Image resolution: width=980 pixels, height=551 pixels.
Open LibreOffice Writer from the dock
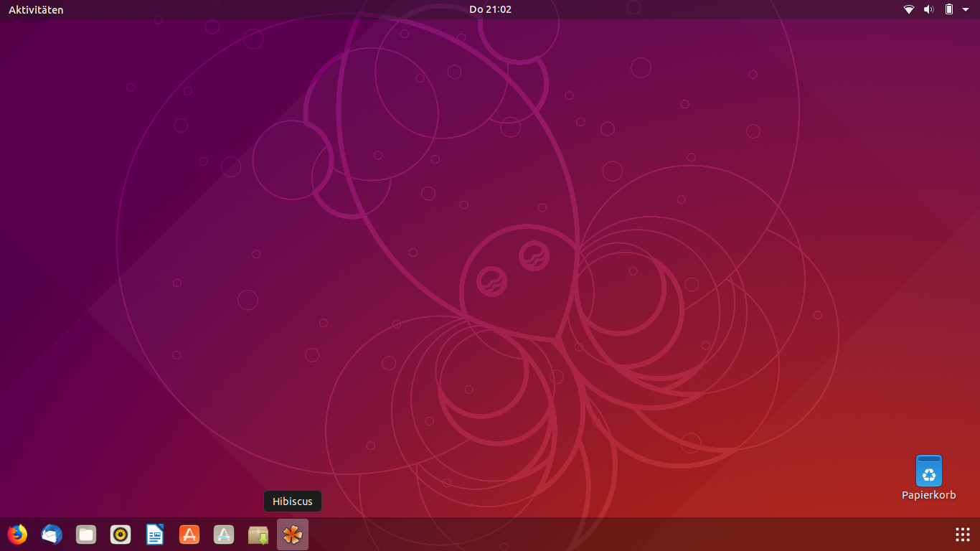[155, 534]
